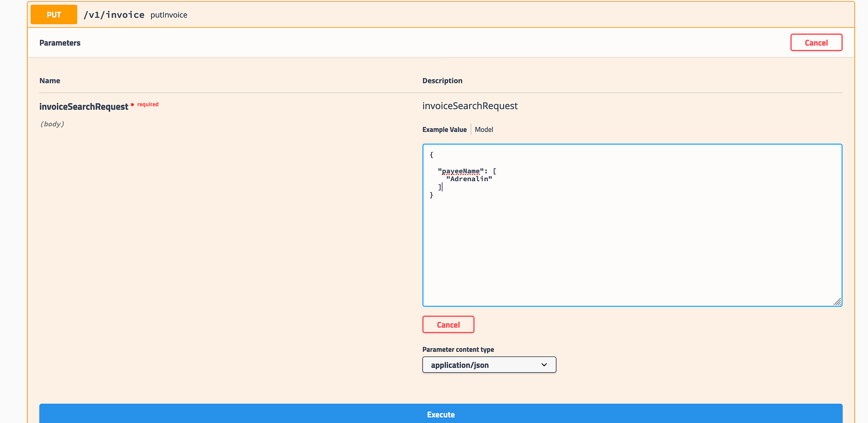Click the orange PUT method badge
This screenshot has width=868, height=423.
53,14
